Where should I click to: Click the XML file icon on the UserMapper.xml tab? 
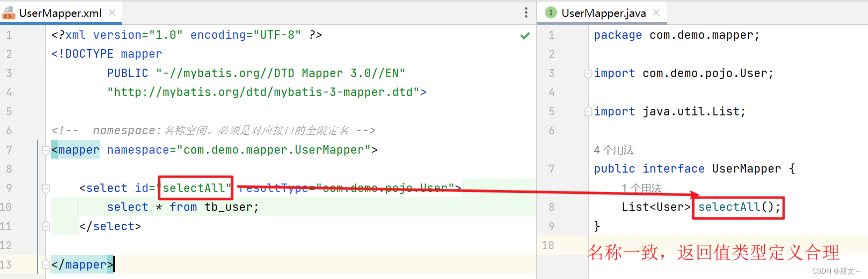click(8, 13)
